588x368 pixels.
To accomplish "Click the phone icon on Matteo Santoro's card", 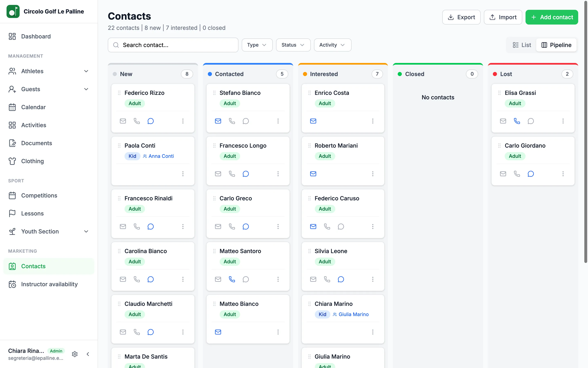I will [232, 279].
